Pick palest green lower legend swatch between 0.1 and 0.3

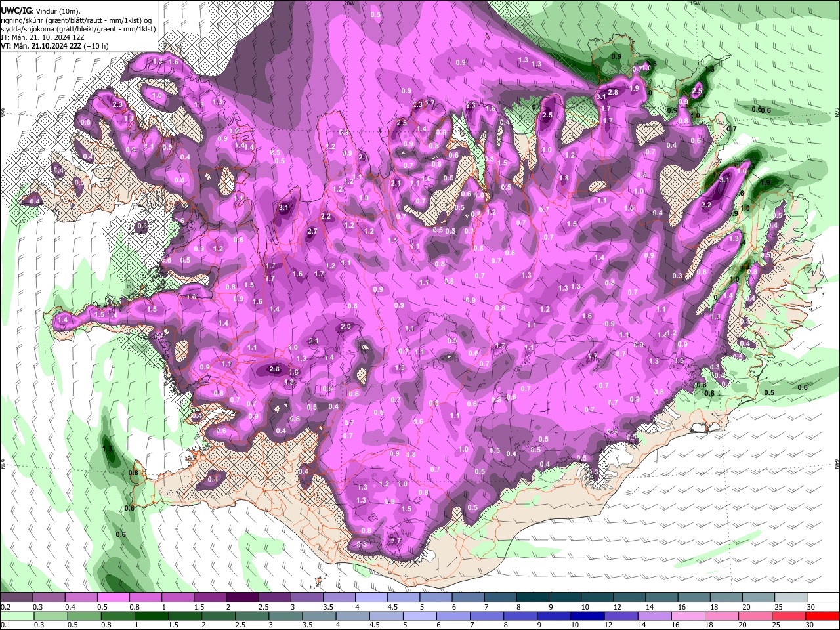[x=16, y=616]
